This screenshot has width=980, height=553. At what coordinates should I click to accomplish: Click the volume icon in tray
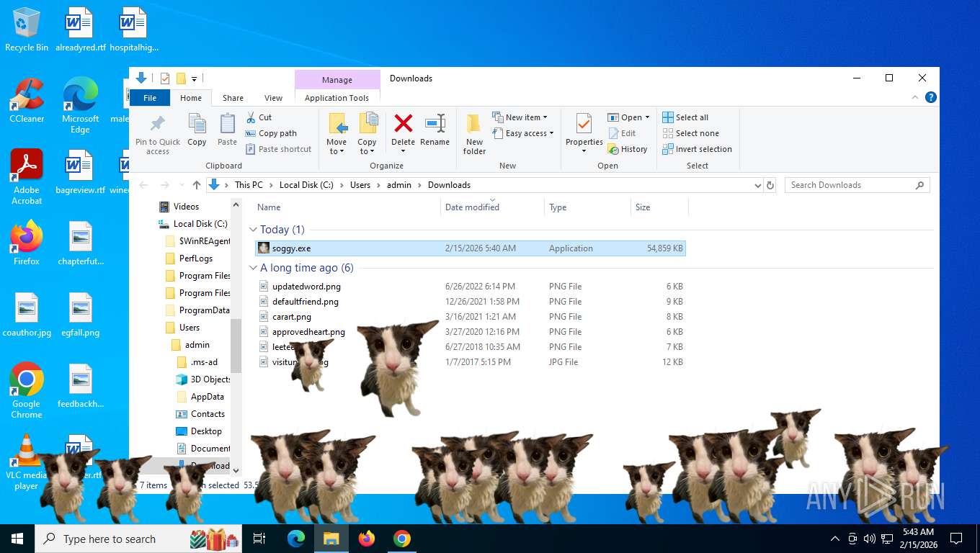click(870, 539)
